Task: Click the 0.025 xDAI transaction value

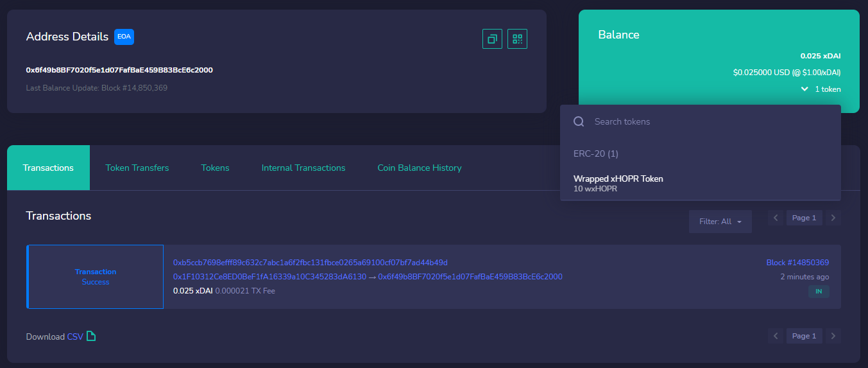Action: pyautogui.click(x=192, y=291)
